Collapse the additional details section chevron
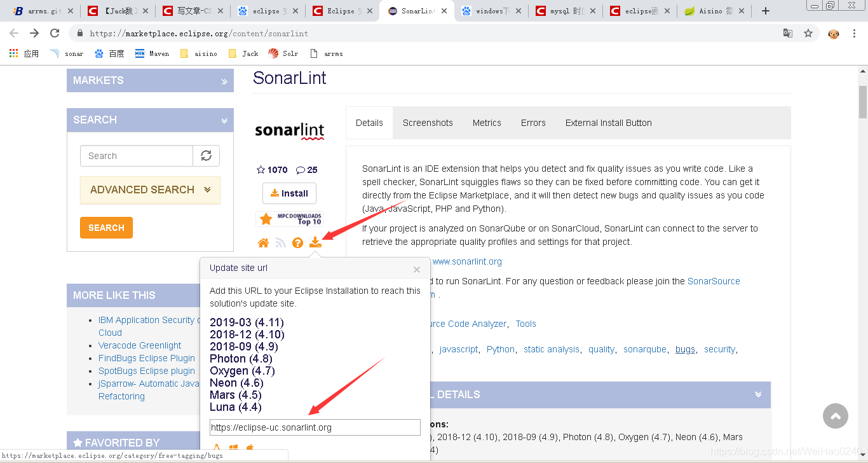The width and height of the screenshot is (868, 463). point(758,394)
